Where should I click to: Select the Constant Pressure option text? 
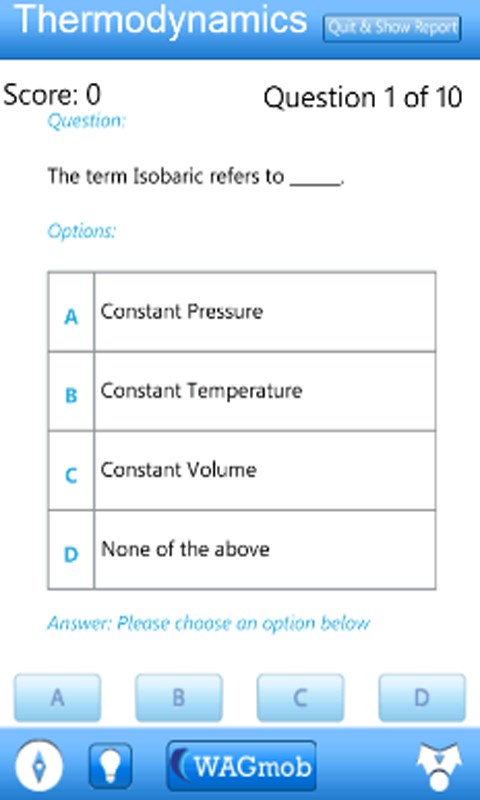(182, 311)
